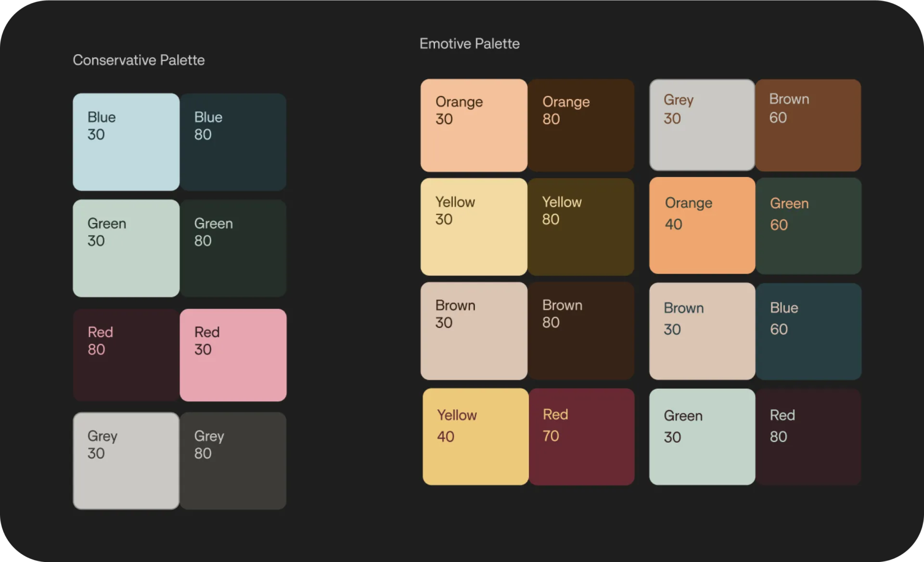Choose the Yellow 40 golden swatch

[475, 436]
